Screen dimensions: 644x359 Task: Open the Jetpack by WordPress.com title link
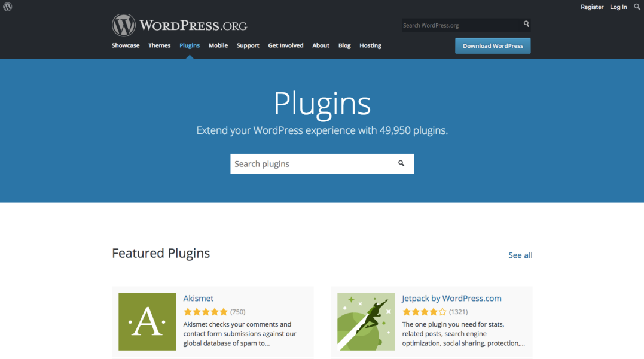452,298
